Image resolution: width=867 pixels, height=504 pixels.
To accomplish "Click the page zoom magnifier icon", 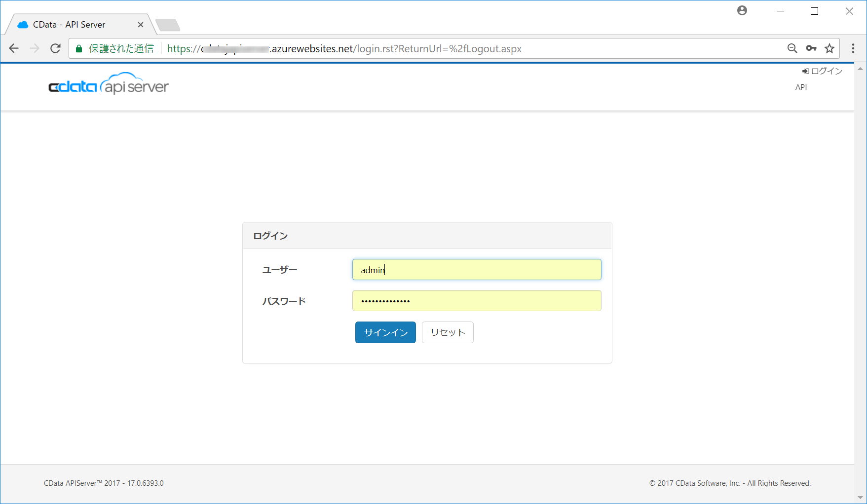I will pyautogui.click(x=792, y=48).
